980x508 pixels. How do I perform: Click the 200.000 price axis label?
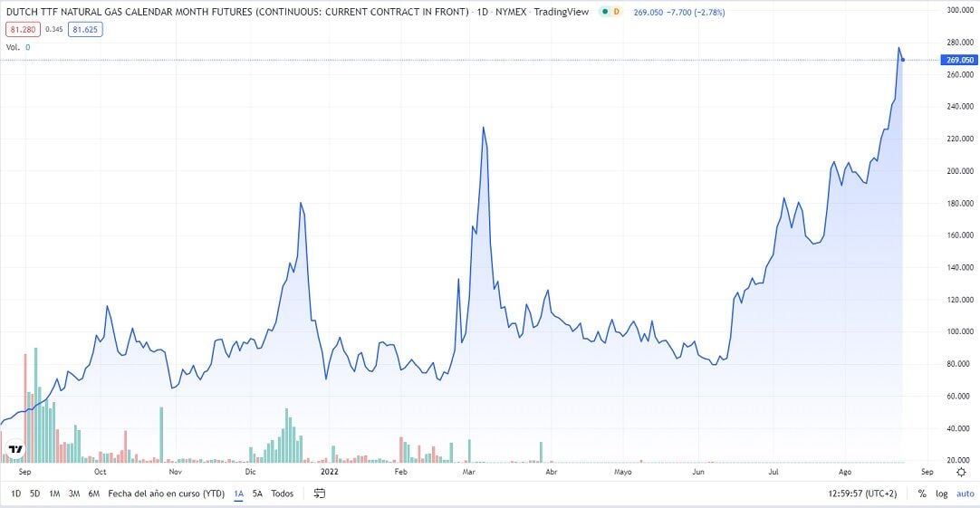point(959,170)
